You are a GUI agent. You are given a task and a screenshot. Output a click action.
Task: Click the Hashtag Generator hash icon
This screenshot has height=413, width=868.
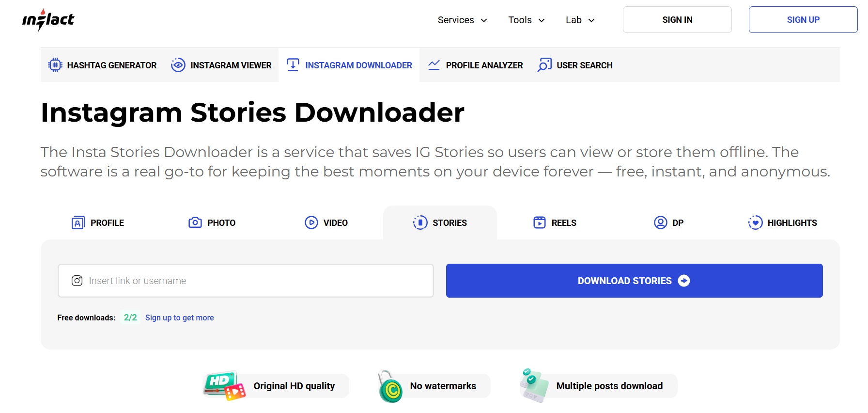click(x=55, y=65)
